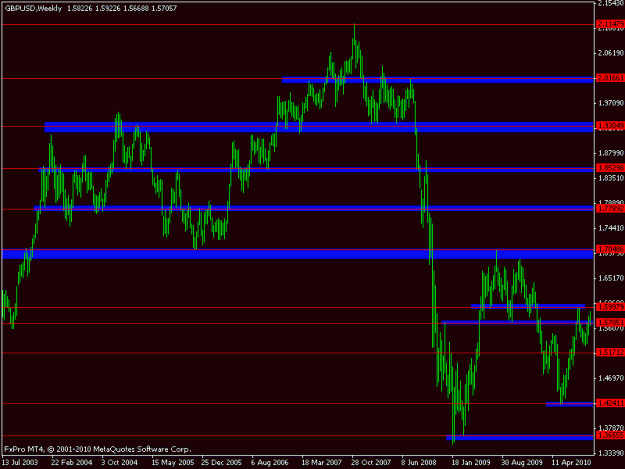Click the 1.51712 red price label
625x469 pixels.
(610, 352)
